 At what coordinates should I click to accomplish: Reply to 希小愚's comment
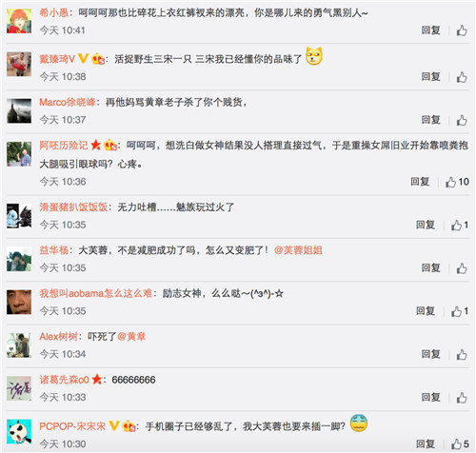[430, 30]
